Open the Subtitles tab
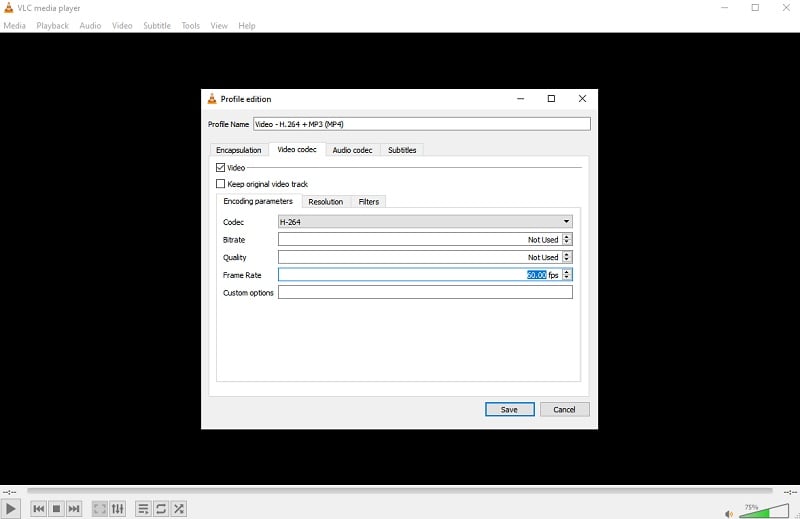 tap(402, 150)
